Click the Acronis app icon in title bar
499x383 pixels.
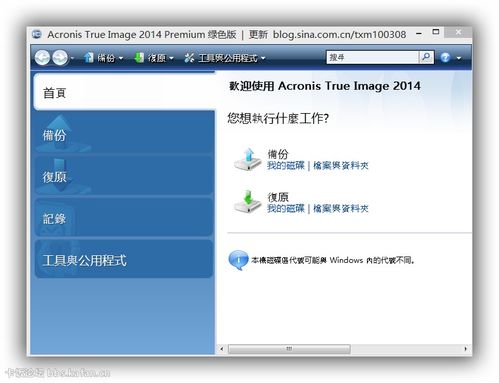(37, 34)
